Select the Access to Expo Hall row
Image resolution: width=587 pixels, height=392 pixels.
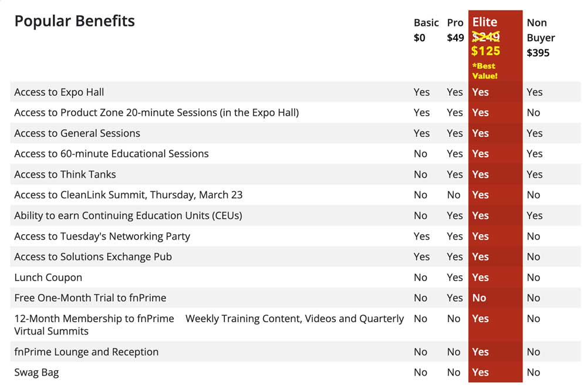pos(295,92)
